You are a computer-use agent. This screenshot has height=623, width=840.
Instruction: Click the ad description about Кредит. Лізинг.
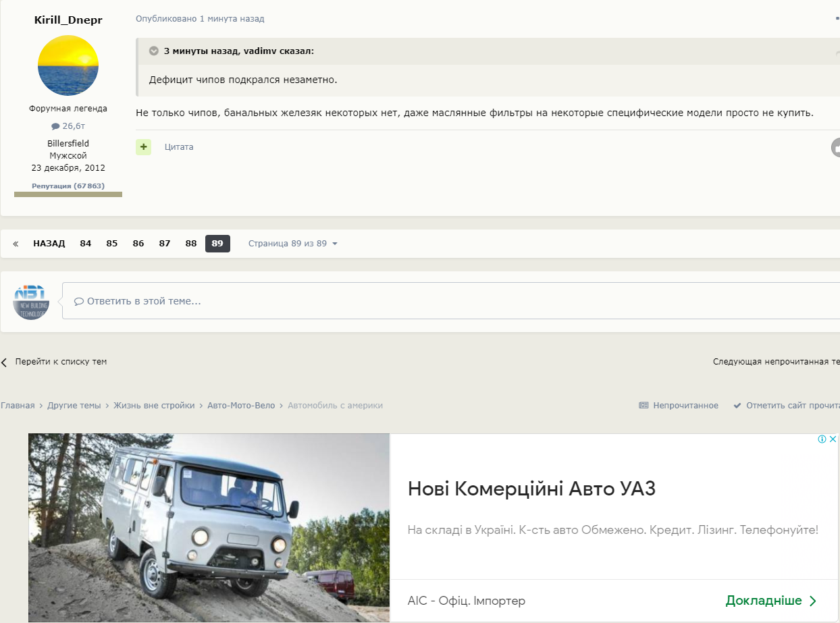613,530
